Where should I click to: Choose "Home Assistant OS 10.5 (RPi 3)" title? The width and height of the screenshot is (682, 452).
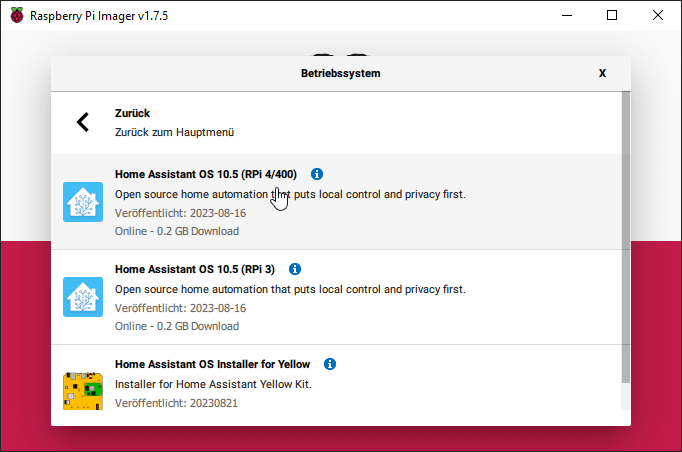[194, 269]
